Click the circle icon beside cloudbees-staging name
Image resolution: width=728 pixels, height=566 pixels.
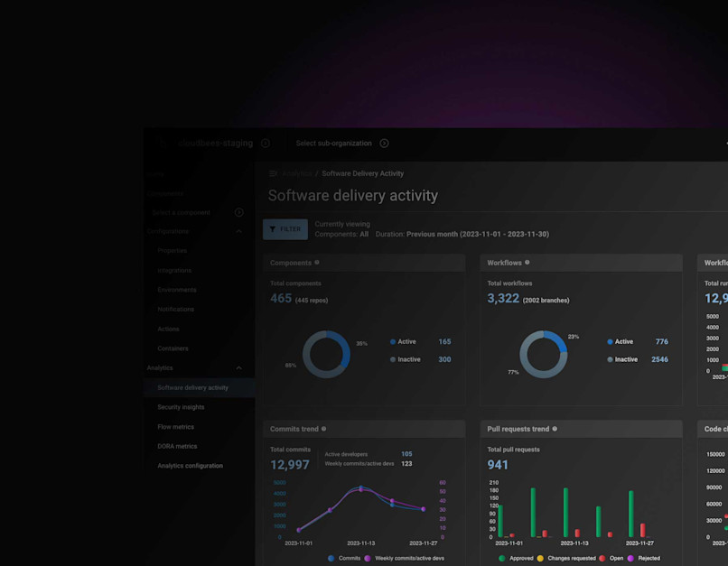[265, 143]
